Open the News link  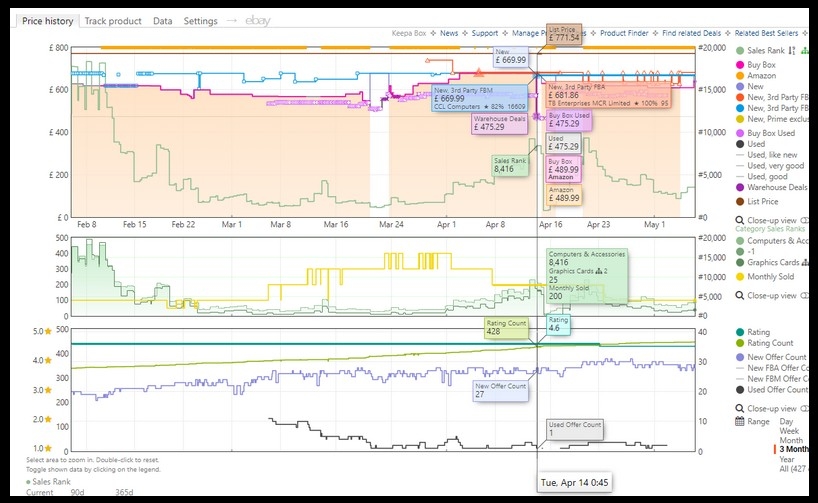[449, 33]
